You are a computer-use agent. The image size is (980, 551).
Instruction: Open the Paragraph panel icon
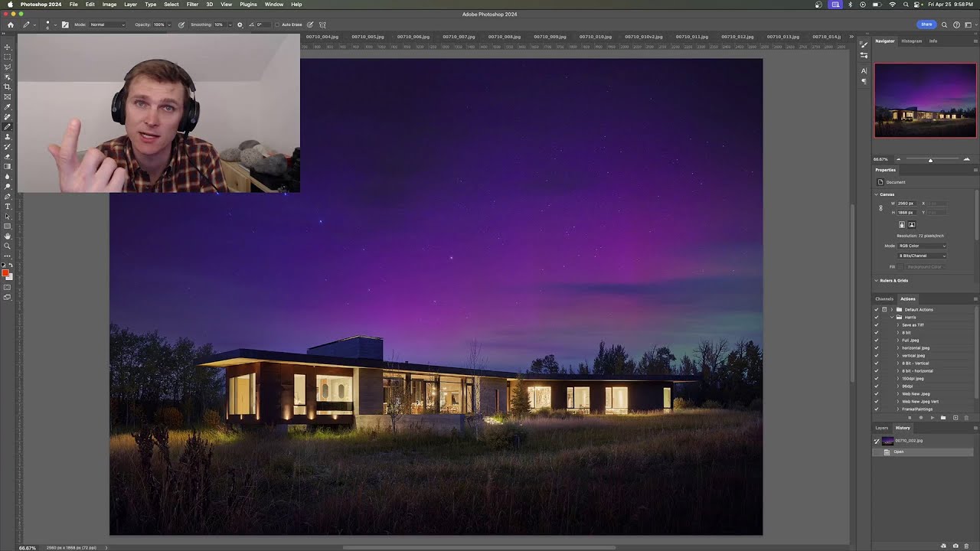[864, 81]
